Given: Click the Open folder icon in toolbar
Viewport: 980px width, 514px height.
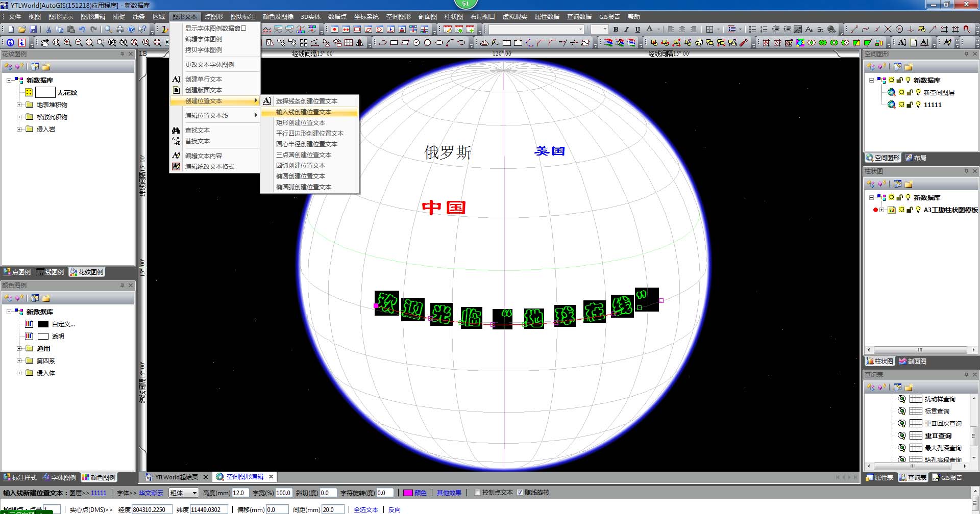Looking at the screenshot, I should 22,30.
